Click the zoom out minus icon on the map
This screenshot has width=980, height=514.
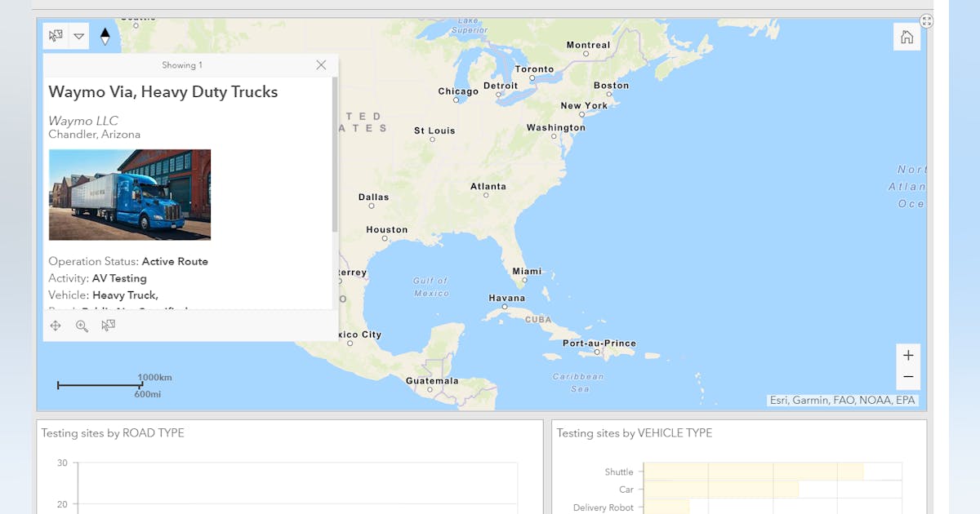908,376
